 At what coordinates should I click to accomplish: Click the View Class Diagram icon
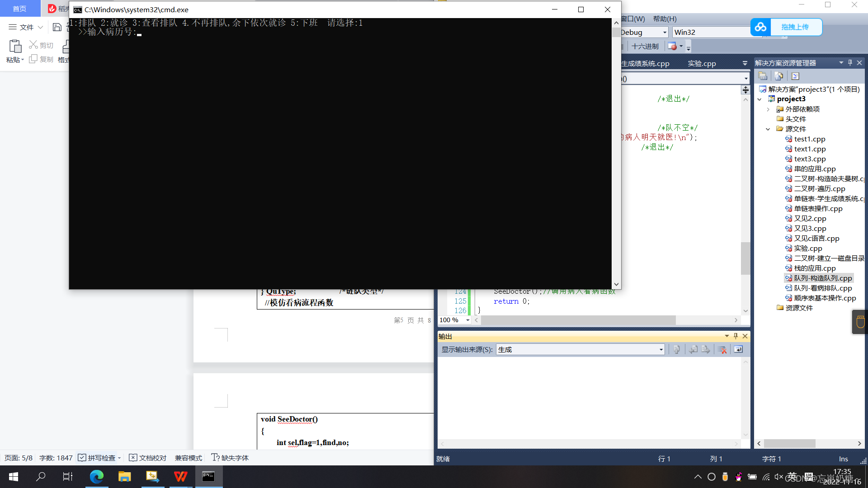tap(795, 76)
